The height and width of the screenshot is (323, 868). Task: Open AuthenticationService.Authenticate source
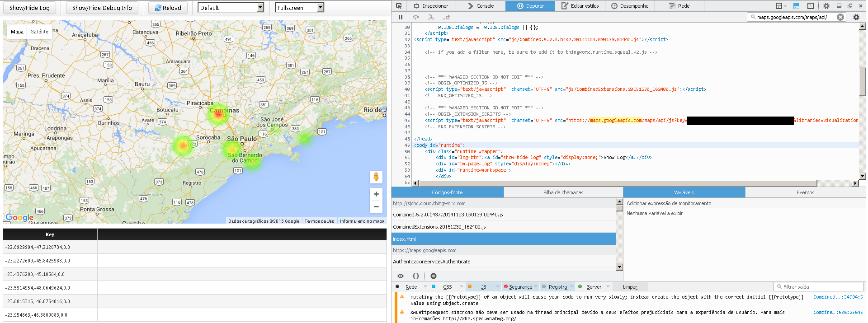(x=504, y=262)
